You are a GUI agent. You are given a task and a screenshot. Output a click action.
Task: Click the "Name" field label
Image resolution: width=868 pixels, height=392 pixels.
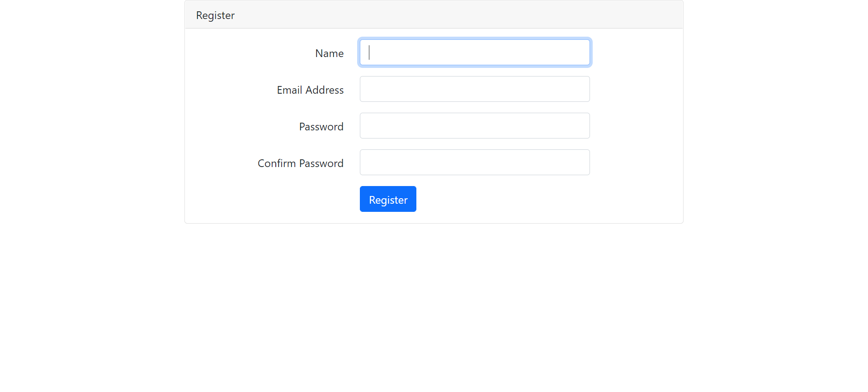(x=329, y=53)
